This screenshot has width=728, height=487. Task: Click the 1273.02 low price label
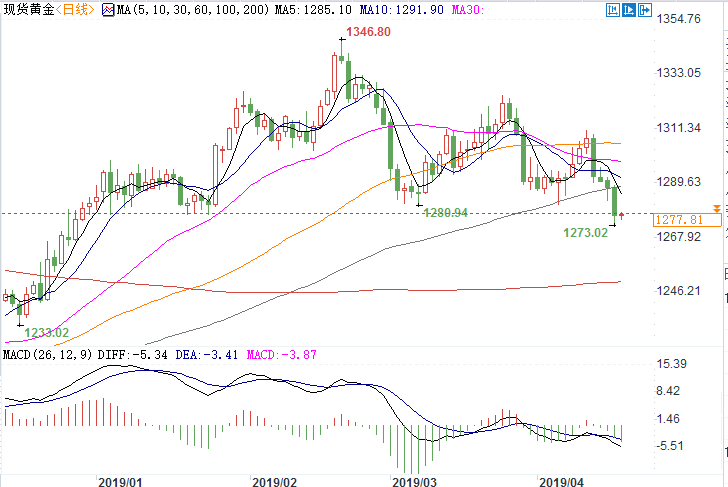(x=586, y=233)
